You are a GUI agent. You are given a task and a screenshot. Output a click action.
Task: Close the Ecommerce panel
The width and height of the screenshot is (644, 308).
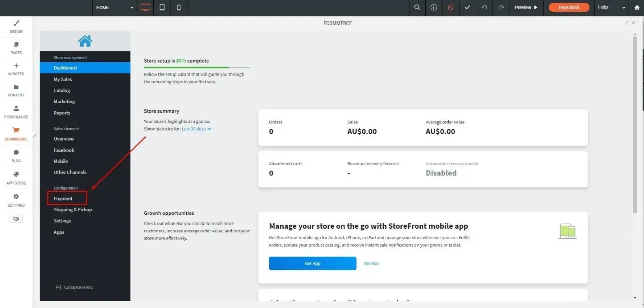[x=633, y=23]
